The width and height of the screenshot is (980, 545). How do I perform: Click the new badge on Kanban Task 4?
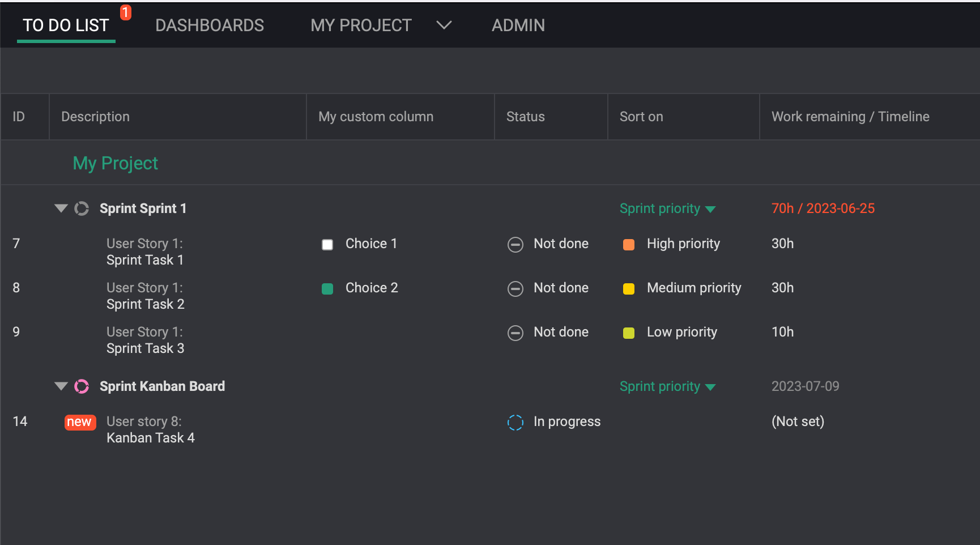click(80, 422)
